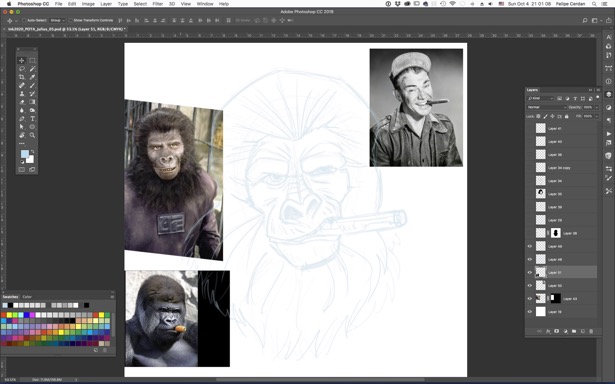Open the Wi-Fi status menu
This screenshot has width=615, height=384.
click(x=452, y=4)
